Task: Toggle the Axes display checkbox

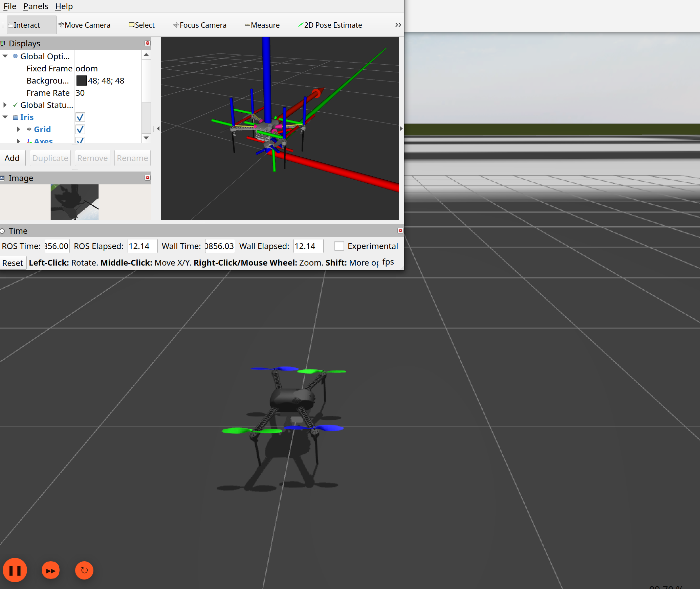Action: coord(80,140)
